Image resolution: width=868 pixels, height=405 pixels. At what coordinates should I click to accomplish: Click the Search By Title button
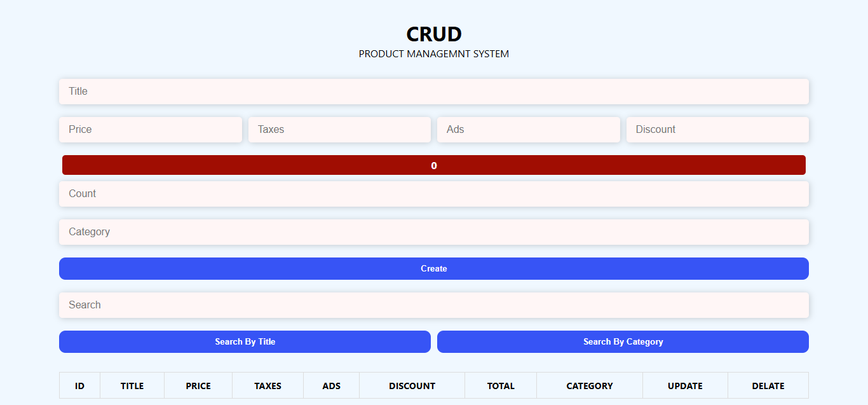[245, 341]
